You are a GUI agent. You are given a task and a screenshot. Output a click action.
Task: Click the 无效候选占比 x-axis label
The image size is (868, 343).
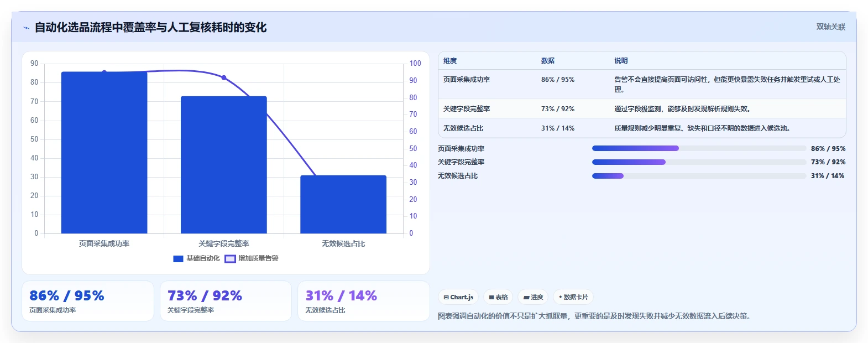coord(343,243)
